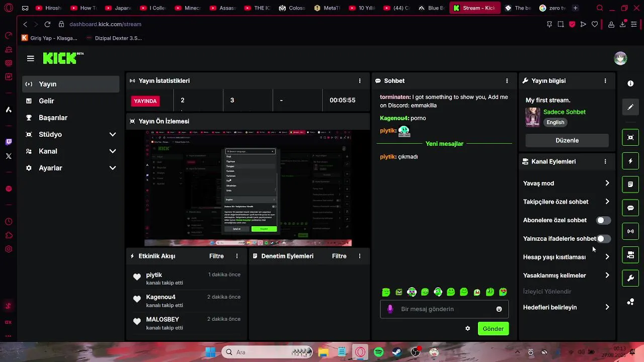Click the X (Twitter) icon in the Opera sidebar
Screen dimensions: 644x362
click(x=9, y=156)
